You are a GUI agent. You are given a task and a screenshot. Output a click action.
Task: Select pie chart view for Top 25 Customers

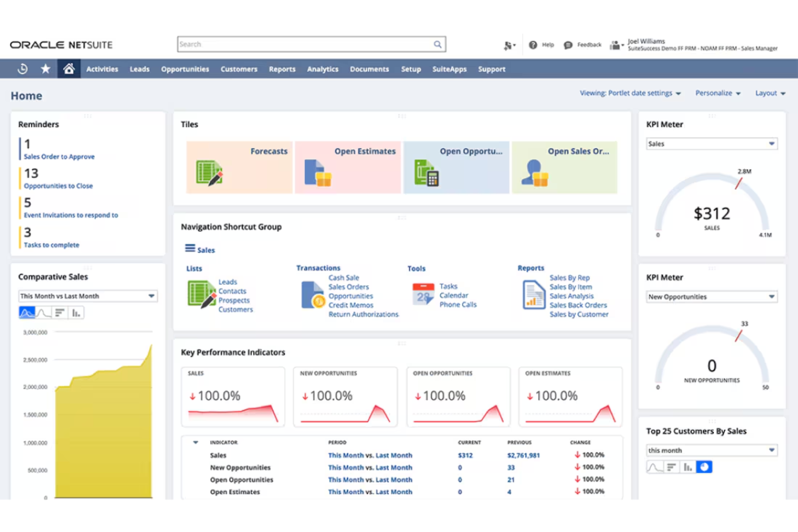pos(704,467)
